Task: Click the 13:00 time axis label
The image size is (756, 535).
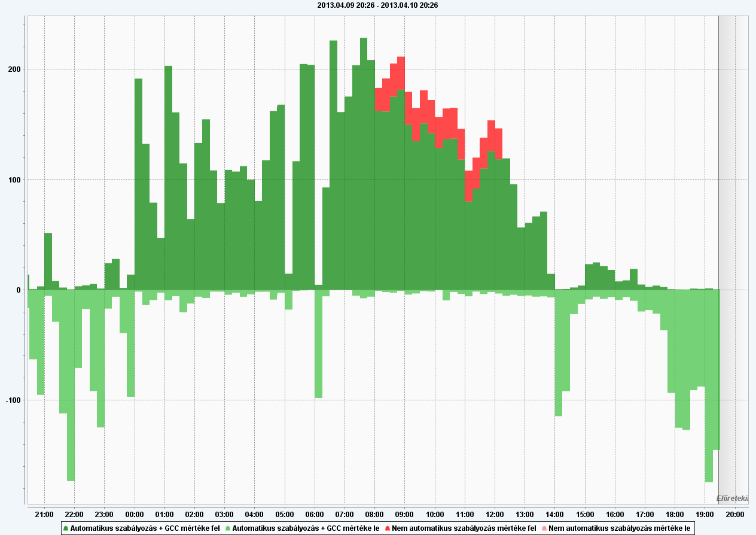Action: 525,514
